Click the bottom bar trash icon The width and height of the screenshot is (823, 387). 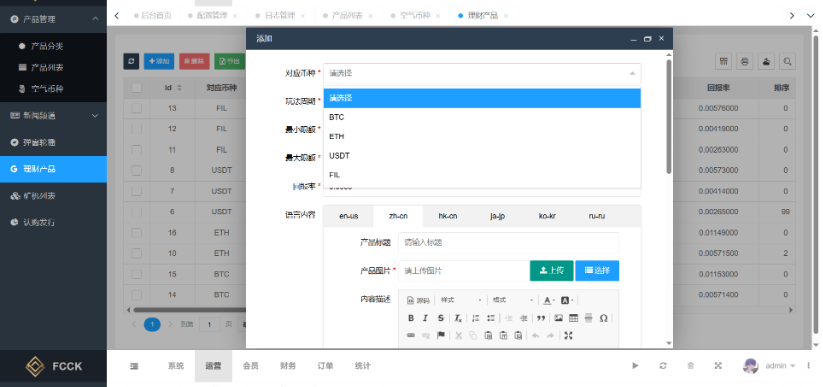tap(691, 365)
